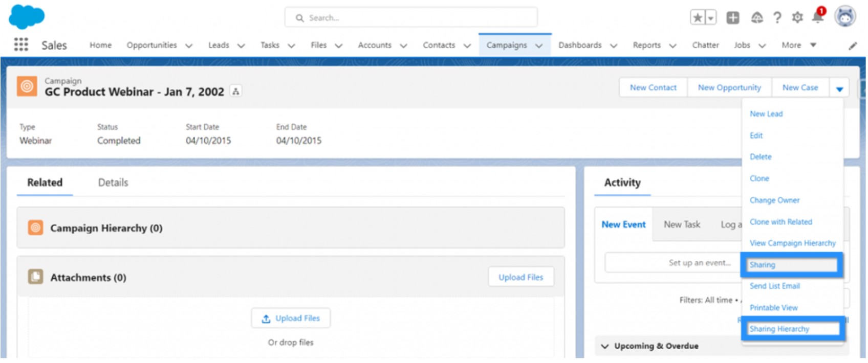
Task: Expand the Reports tab chevron
Action: pyautogui.click(x=672, y=46)
